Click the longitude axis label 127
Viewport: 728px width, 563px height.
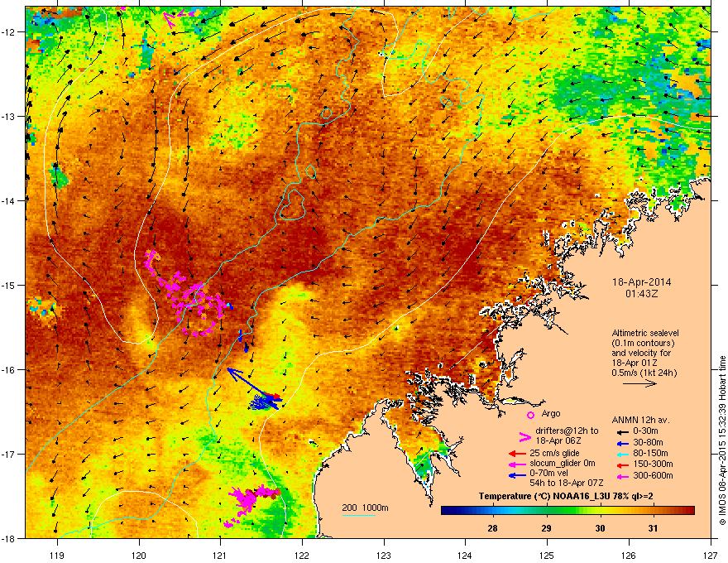711,555
